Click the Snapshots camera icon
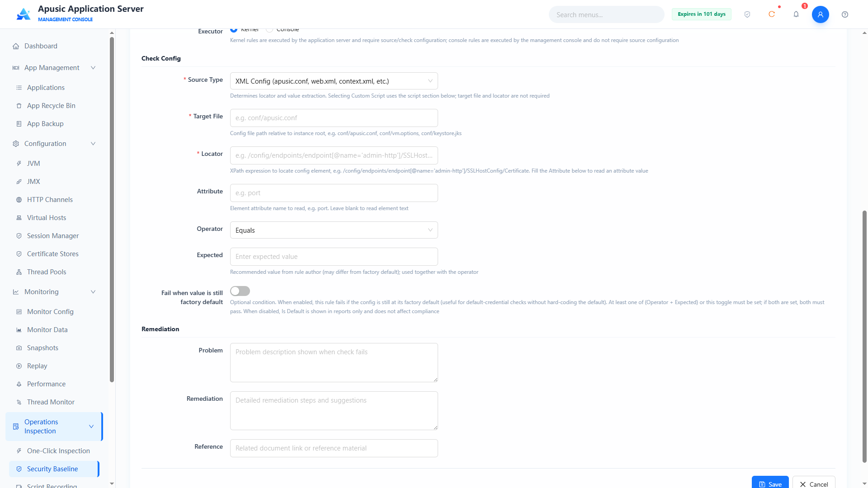 tap(19, 348)
